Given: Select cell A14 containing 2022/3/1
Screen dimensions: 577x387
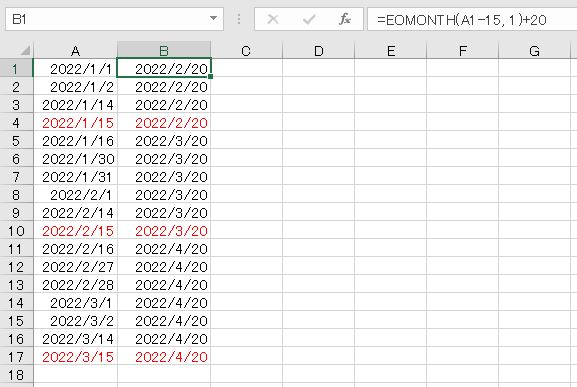Looking at the screenshot, I should point(75,302).
